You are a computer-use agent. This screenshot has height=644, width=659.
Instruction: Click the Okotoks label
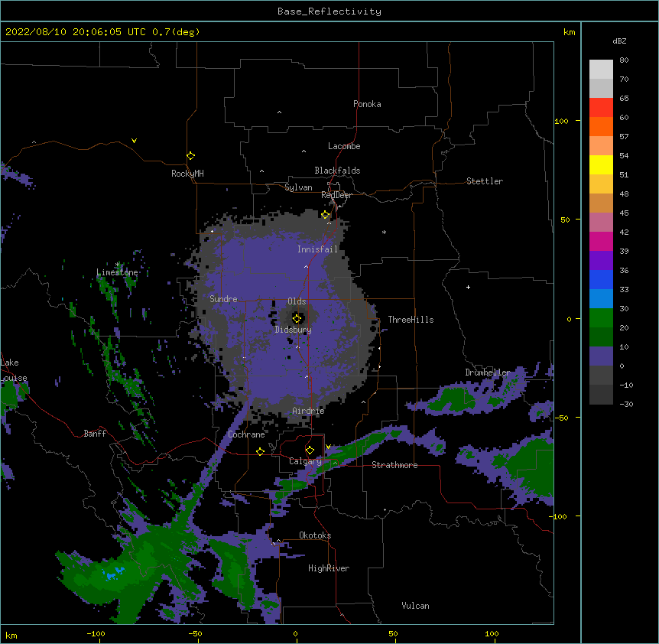point(315,535)
